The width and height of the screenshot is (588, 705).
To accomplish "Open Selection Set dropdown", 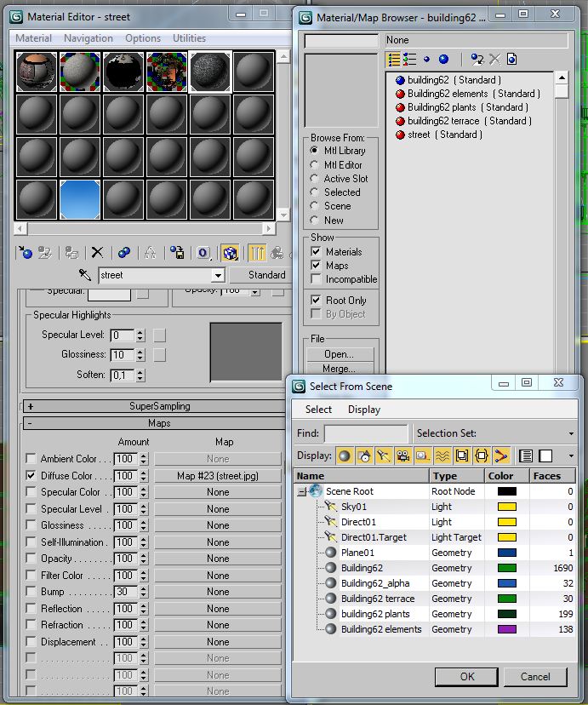I will 571,433.
